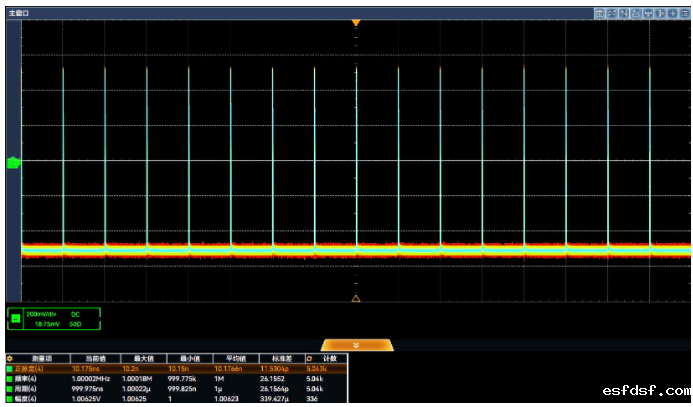Click the camera screenshot icon in top toolbar
Screen dimensions: 693x407
click(598, 14)
